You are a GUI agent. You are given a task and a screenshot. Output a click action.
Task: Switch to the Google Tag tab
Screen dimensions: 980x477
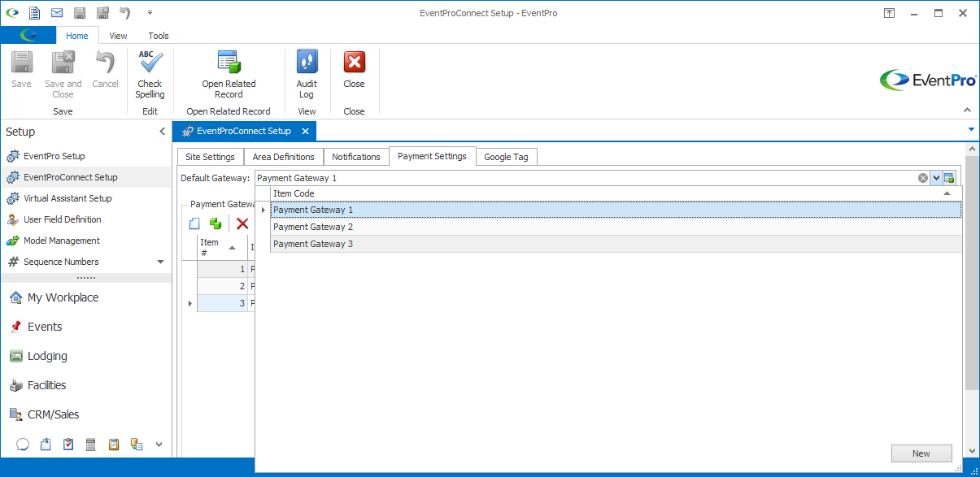pos(506,157)
